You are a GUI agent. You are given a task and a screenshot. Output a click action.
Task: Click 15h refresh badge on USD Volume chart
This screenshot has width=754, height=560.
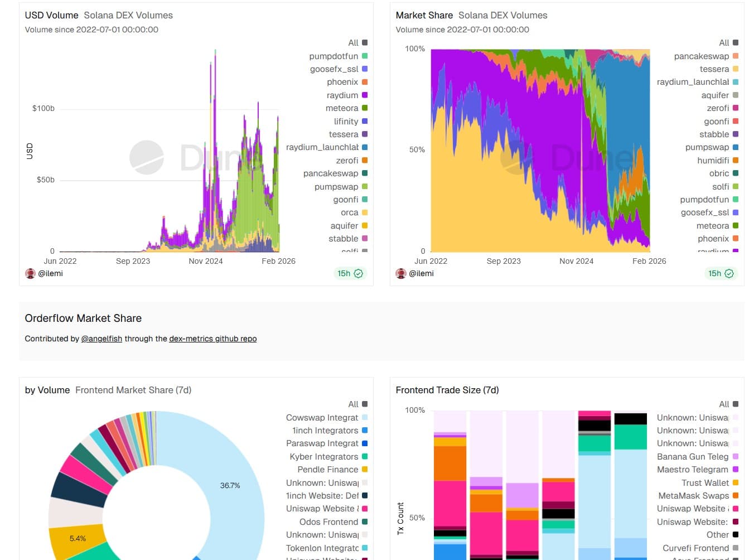click(x=350, y=273)
